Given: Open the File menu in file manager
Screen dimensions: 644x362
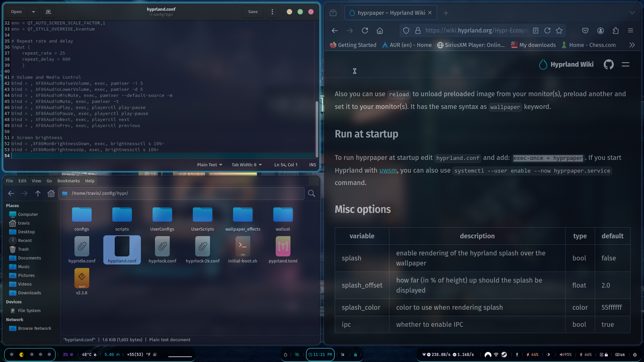Looking at the screenshot, I should tap(10, 181).
